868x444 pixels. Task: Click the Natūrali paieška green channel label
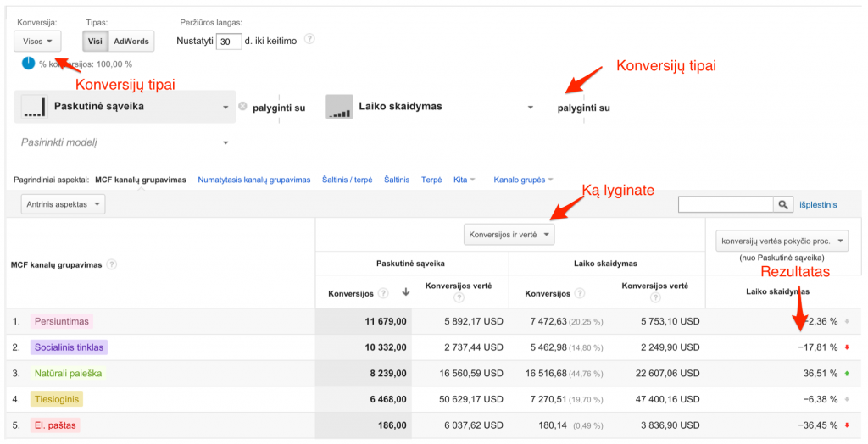(66, 373)
